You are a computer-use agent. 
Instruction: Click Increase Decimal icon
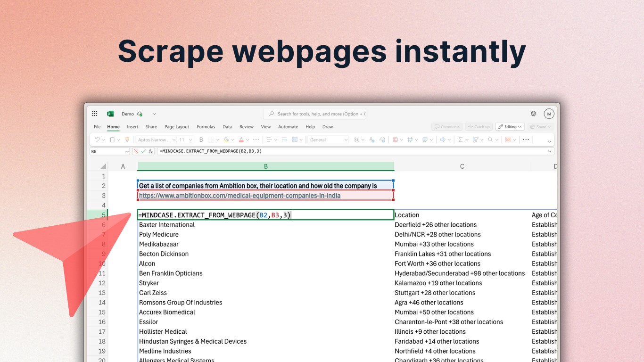(x=381, y=140)
